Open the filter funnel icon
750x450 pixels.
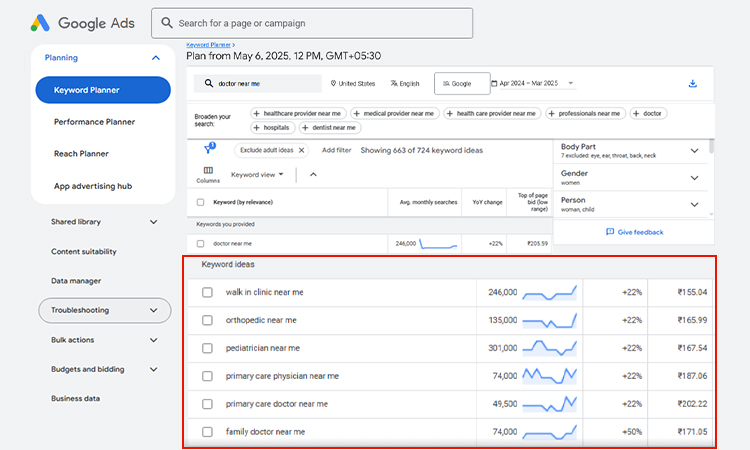(209, 148)
